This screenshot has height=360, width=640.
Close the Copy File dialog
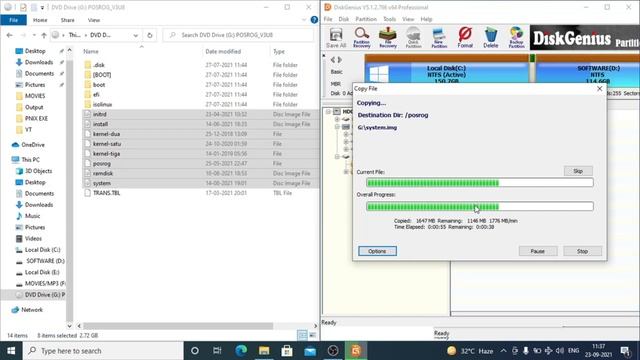pyautogui.click(x=600, y=89)
